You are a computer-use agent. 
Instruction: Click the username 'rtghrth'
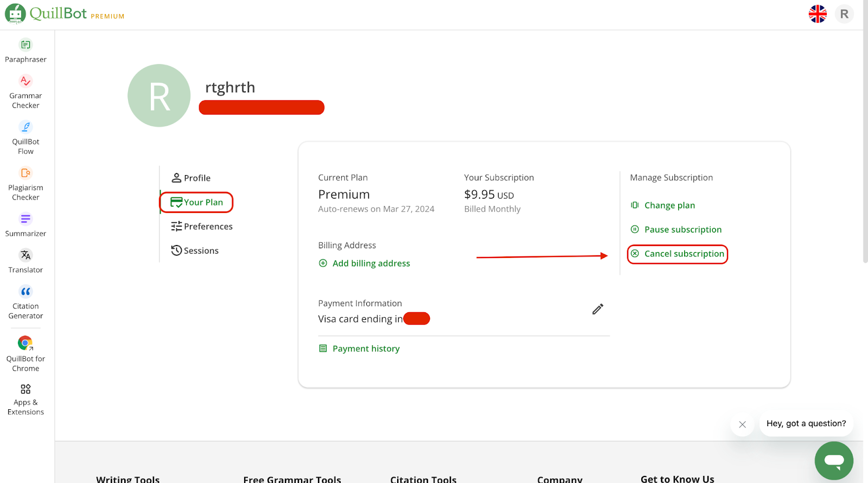tap(230, 87)
